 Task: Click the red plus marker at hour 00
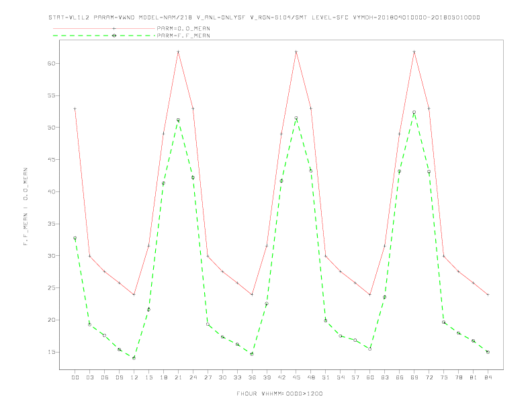coord(75,109)
